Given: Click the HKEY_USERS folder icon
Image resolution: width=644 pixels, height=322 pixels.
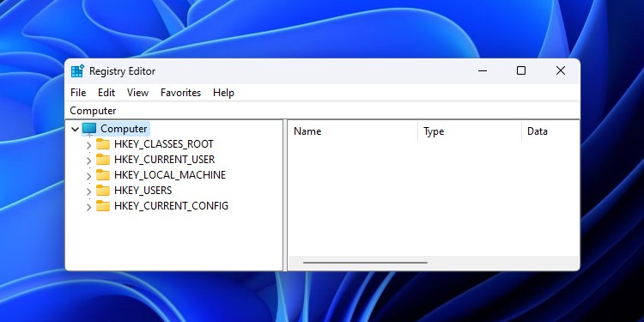Looking at the screenshot, I should point(103,191).
